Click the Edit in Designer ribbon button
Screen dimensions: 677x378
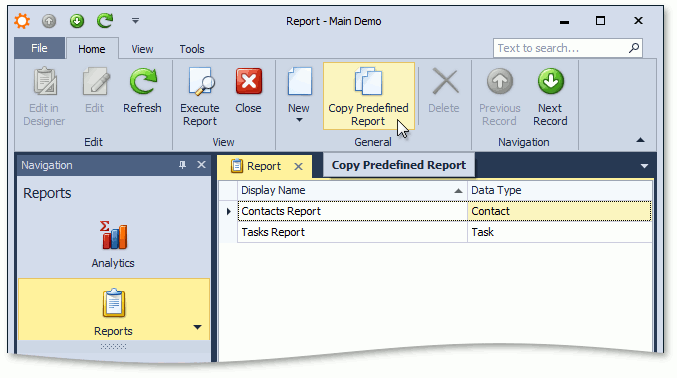coord(44,97)
